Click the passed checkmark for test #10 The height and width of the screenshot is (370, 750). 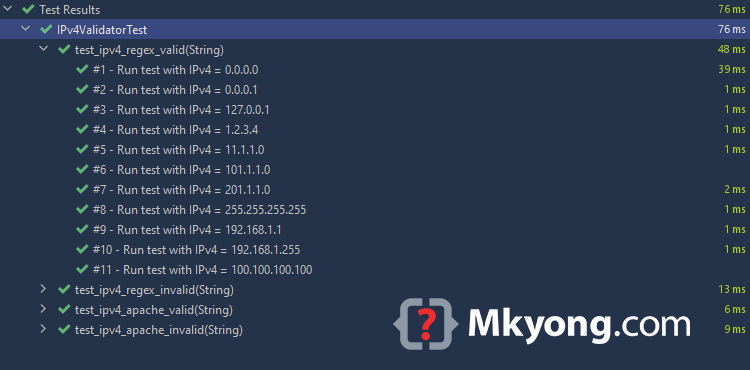(x=82, y=250)
